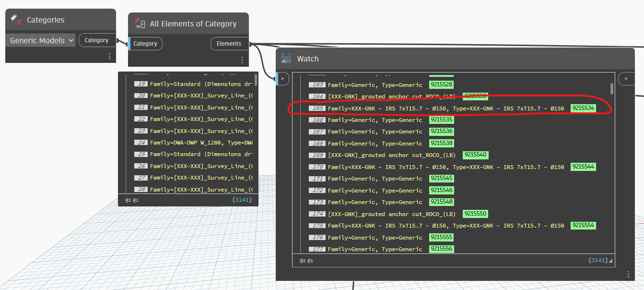Click element ID 9215535 green button
The width and height of the screenshot is (644, 290).
coord(441,120)
